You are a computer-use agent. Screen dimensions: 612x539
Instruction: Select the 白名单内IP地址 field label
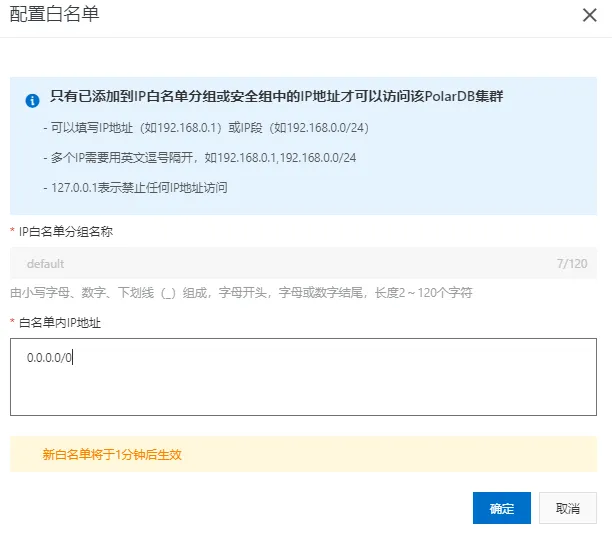pos(60,322)
